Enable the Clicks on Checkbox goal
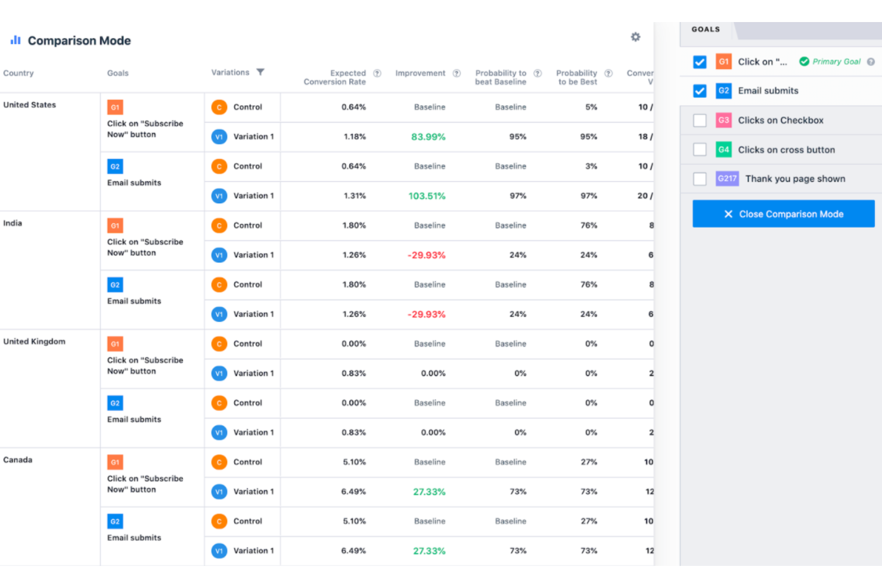Viewport: 882px width, 588px height. coord(700,120)
